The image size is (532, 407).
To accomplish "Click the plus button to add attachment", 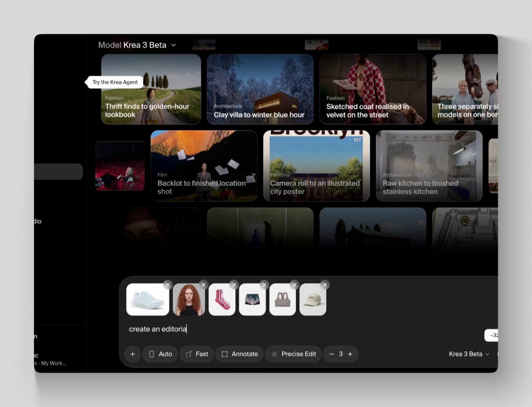I will click(x=132, y=354).
